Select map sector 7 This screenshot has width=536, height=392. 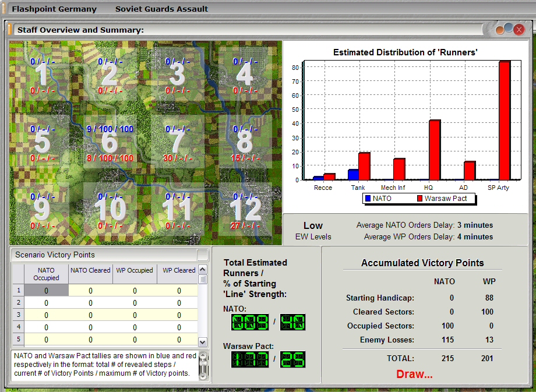[178, 142]
